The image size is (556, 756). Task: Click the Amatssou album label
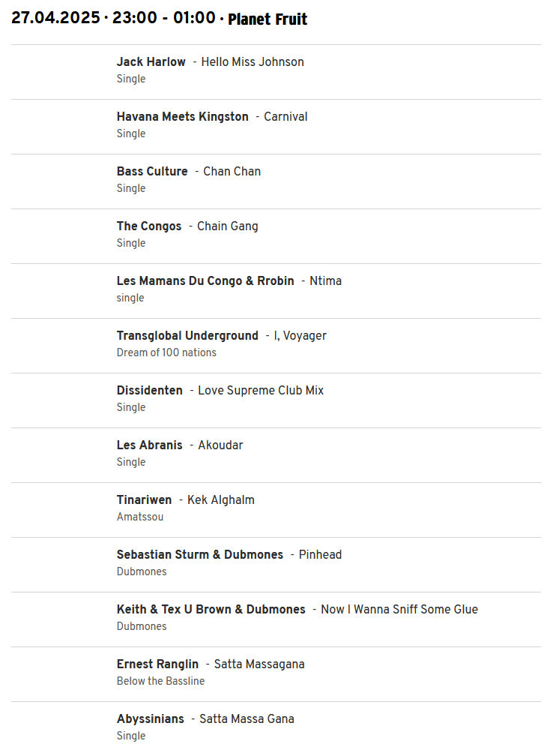click(x=139, y=517)
